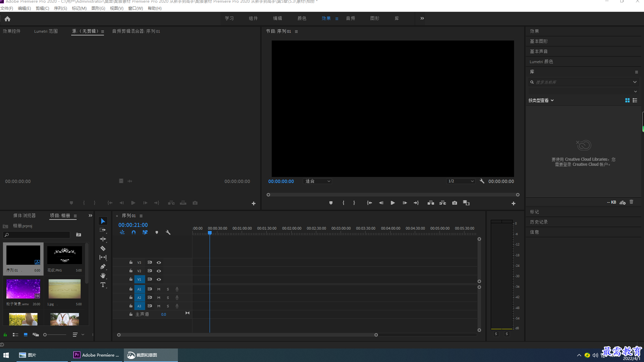Select the Type tool
The width and height of the screenshot is (644, 362).
click(103, 285)
